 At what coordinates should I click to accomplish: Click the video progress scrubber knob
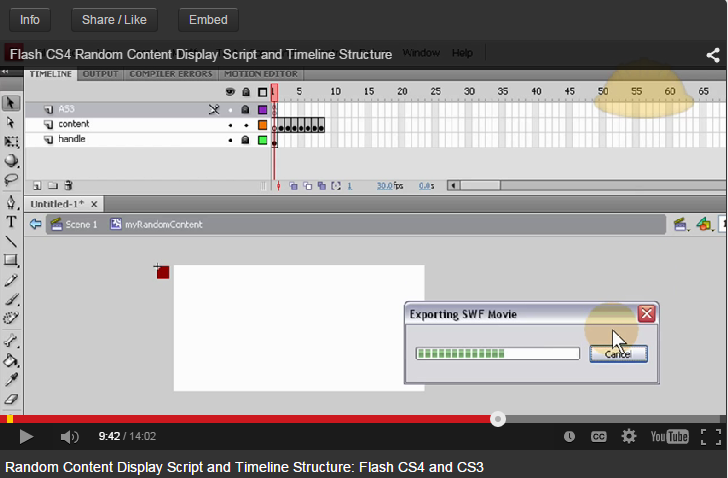point(498,420)
